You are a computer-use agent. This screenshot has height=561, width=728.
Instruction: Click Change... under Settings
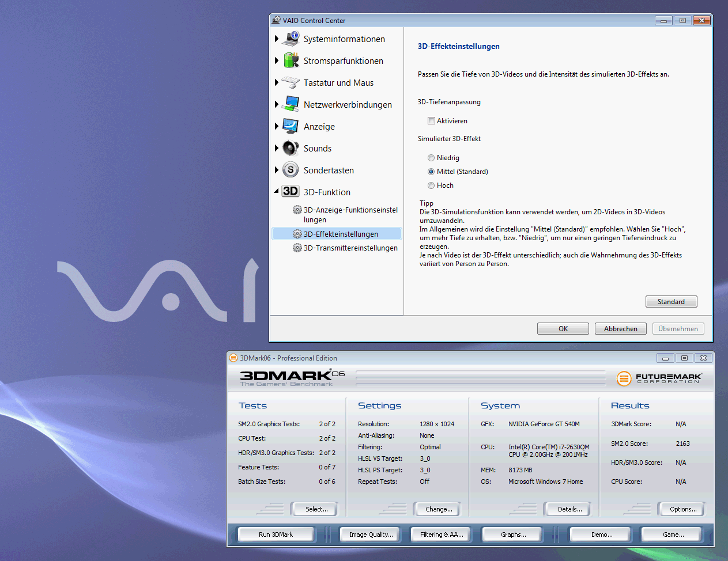click(439, 509)
